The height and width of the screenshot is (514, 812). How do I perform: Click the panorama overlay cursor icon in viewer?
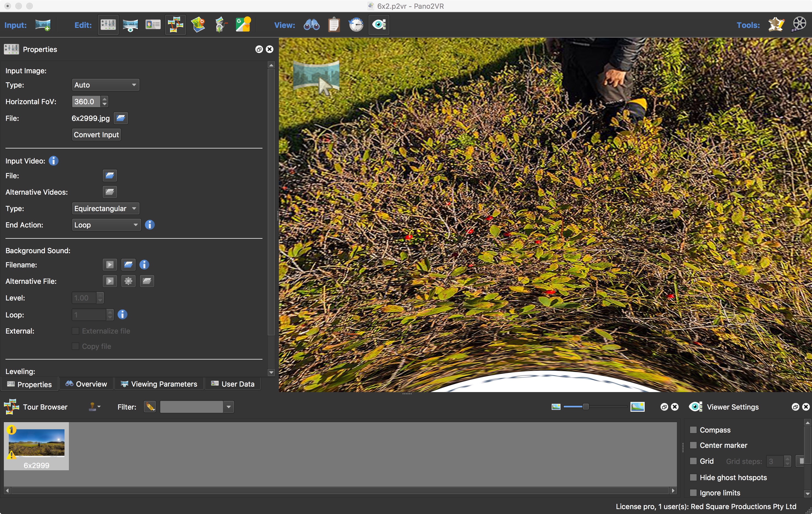(x=316, y=78)
